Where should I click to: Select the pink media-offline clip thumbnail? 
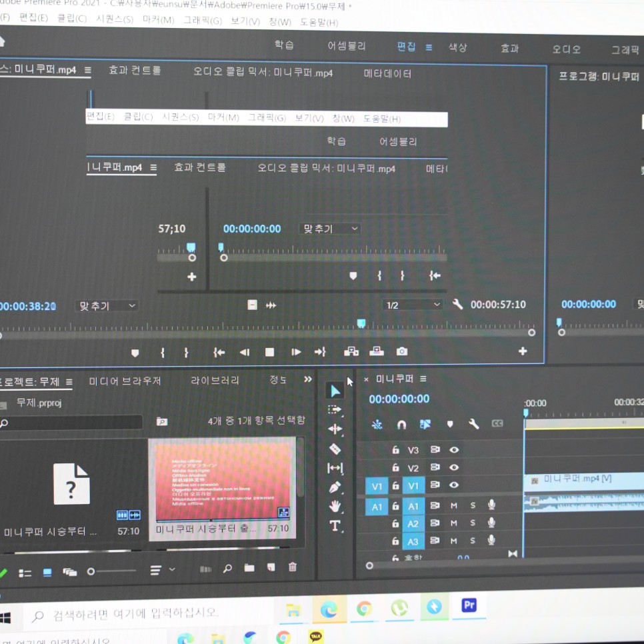(x=222, y=481)
